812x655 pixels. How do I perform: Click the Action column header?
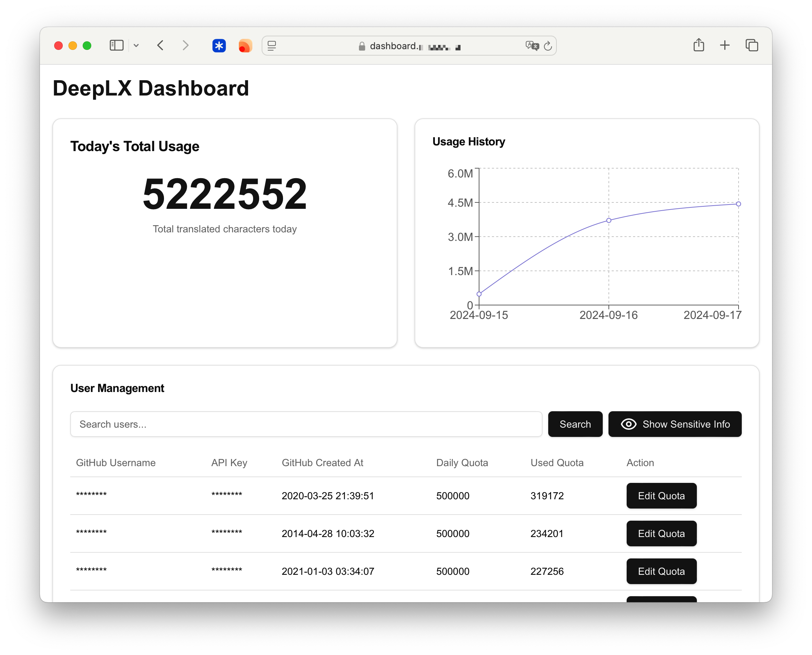pyautogui.click(x=640, y=463)
